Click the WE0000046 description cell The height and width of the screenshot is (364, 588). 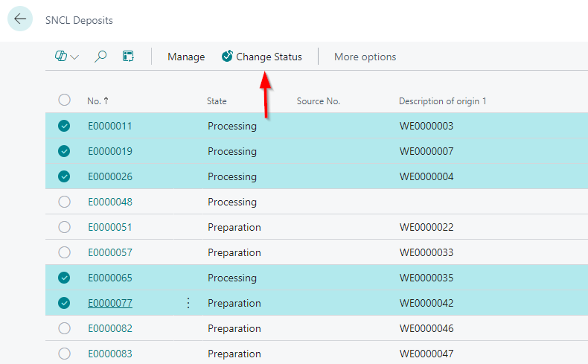pyautogui.click(x=426, y=328)
